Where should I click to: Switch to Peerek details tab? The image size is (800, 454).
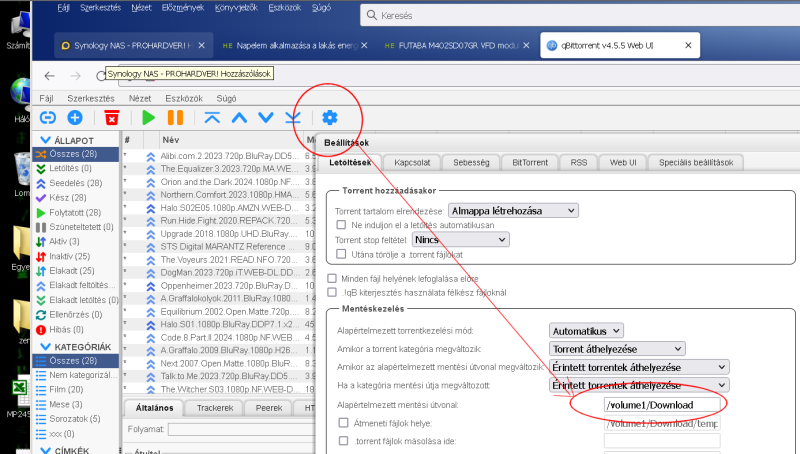click(x=269, y=408)
